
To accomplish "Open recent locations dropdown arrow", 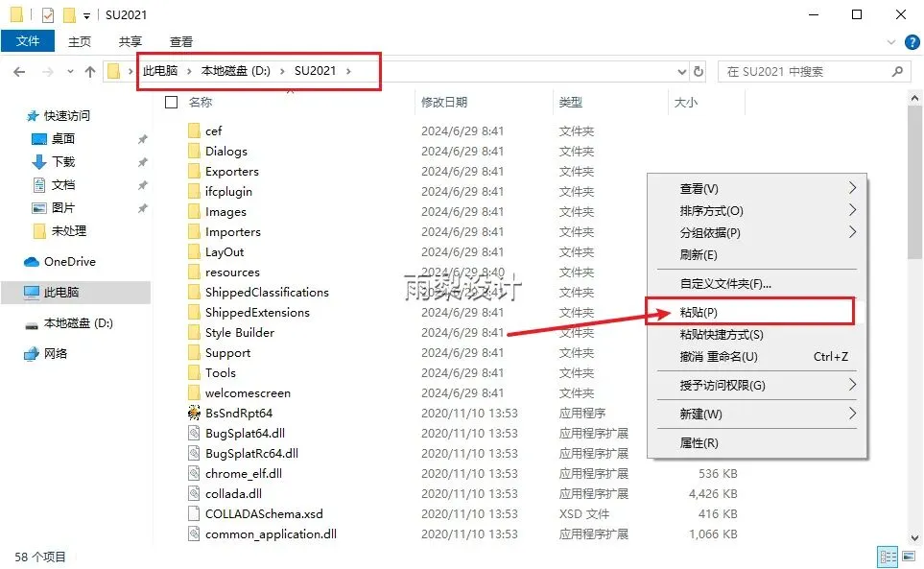I will click(x=70, y=72).
